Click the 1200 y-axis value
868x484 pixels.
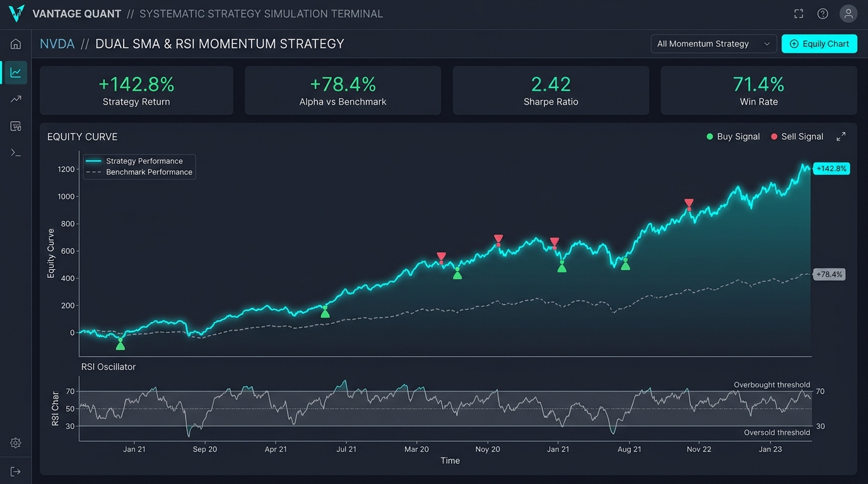pyautogui.click(x=66, y=170)
